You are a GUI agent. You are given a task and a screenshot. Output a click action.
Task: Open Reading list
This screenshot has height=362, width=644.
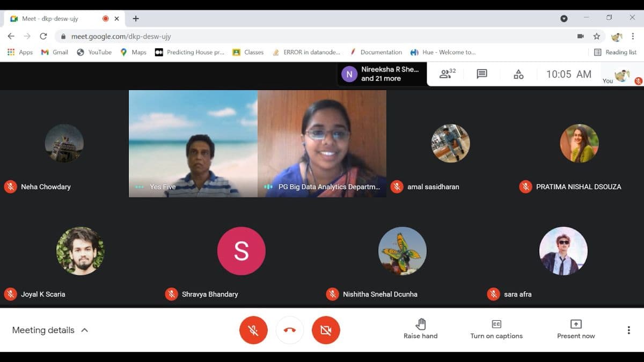coord(615,52)
